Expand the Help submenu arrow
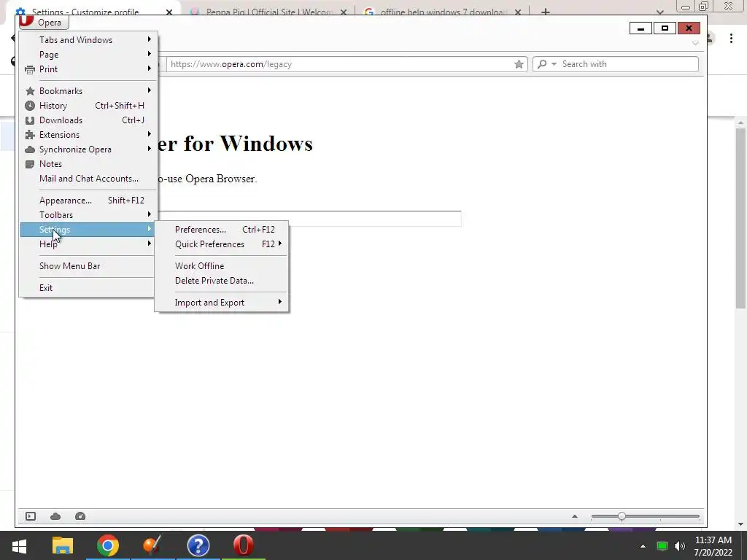This screenshot has width=747, height=560. click(149, 244)
